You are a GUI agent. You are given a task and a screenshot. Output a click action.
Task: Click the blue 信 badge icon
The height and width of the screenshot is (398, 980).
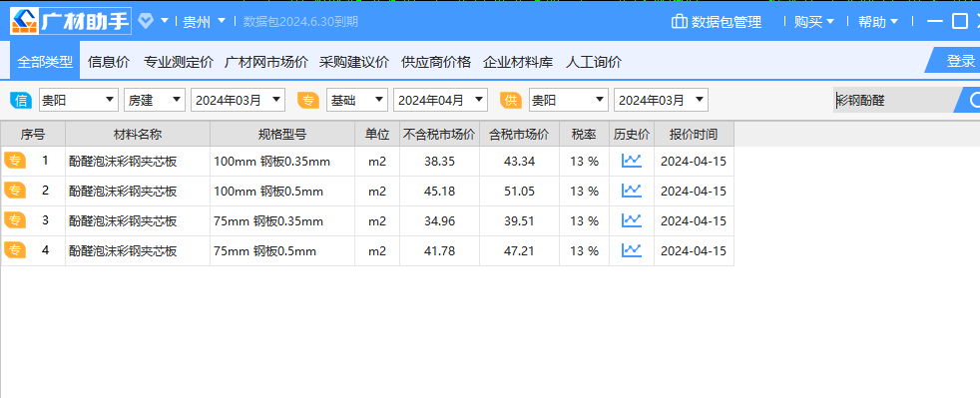[21, 100]
